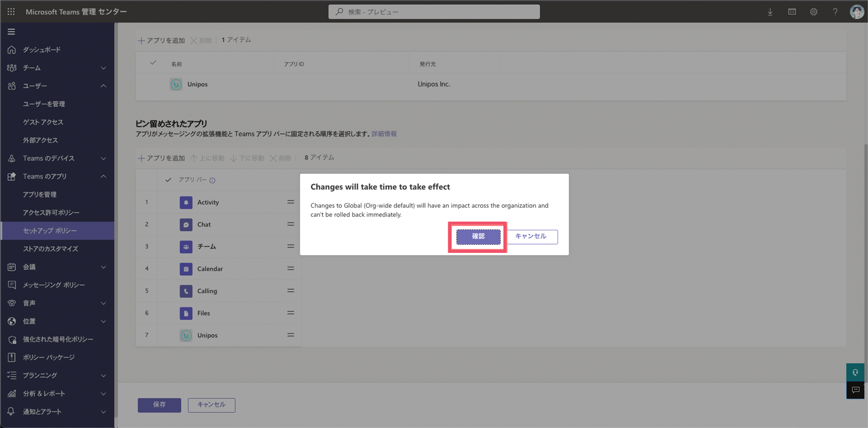This screenshot has height=428, width=868.
Task: Collapse navigation with hamburger menu icon
Action: tap(11, 32)
